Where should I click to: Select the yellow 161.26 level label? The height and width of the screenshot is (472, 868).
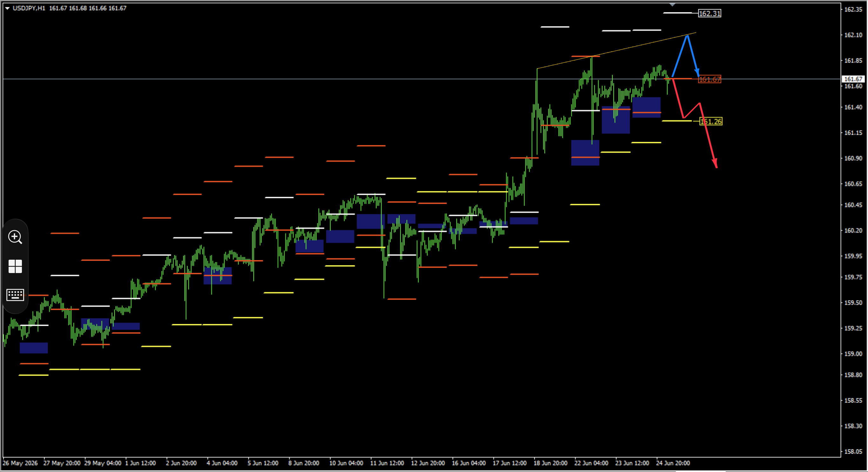pos(711,121)
